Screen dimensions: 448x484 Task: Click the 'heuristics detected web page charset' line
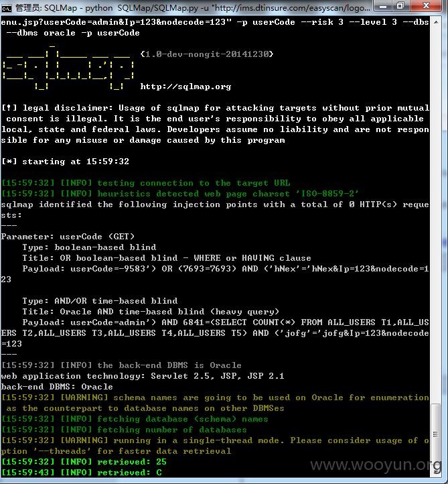tap(180, 194)
